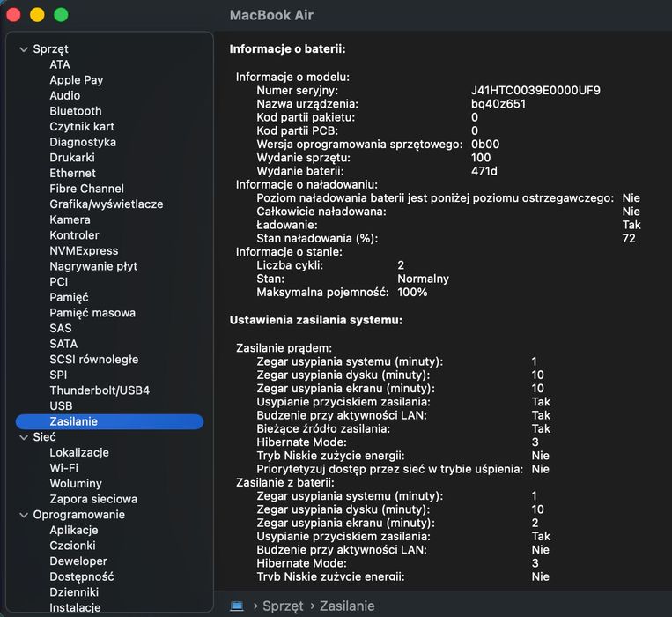Image resolution: width=672 pixels, height=617 pixels.
Task: Open Diagnostyka in the sidebar
Action: point(83,143)
